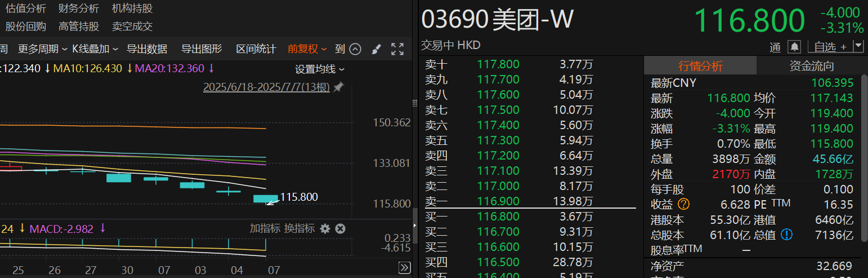Click the MA10:126.430 legend label
The height and width of the screenshot is (278, 868).
pyautogui.click(x=88, y=69)
